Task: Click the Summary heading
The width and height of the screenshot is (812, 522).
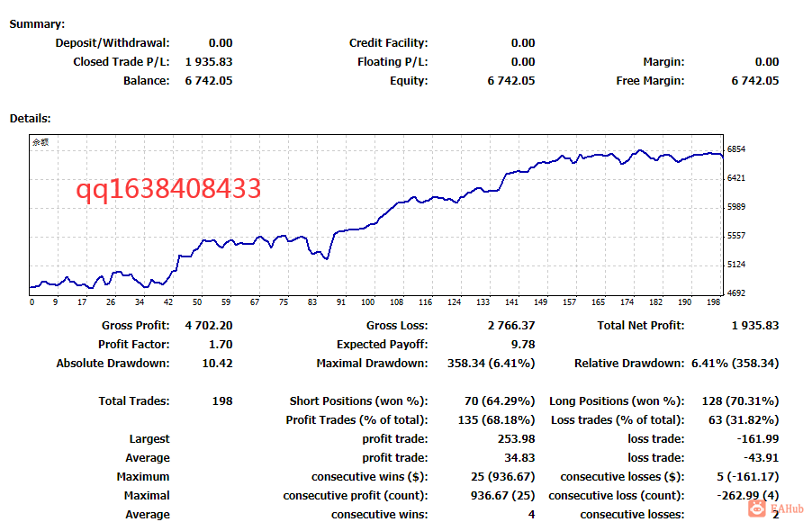Action: [37, 23]
